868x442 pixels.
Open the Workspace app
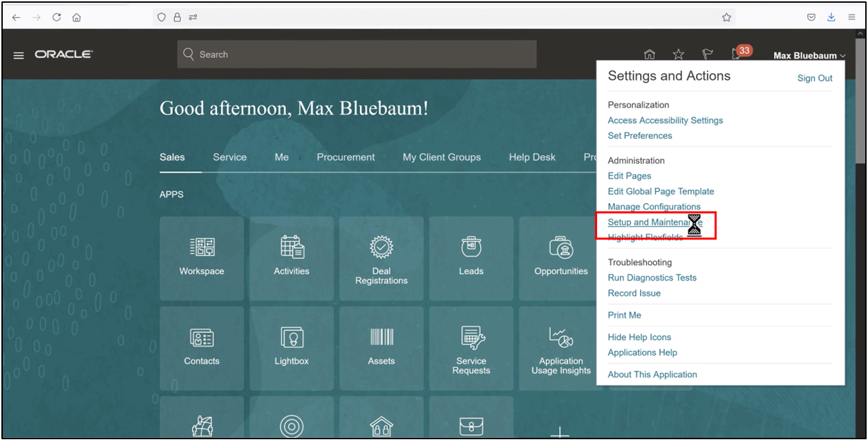(x=202, y=258)
